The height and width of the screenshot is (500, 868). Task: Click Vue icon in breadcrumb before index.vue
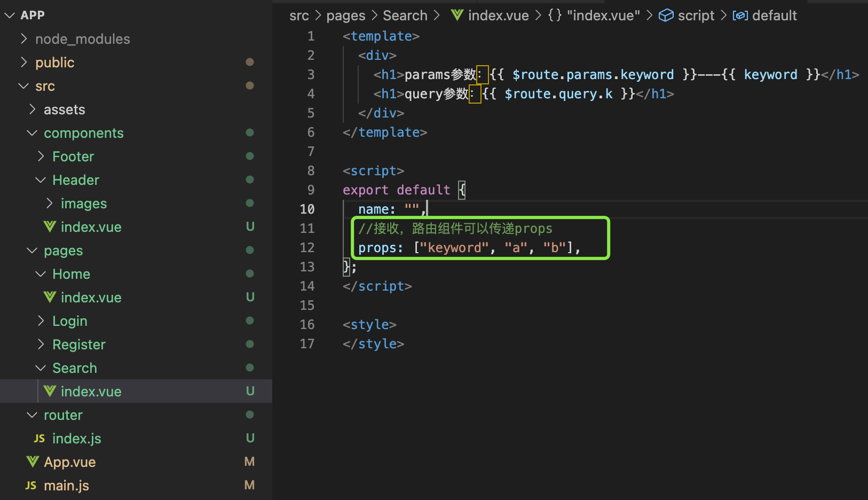click(457, 15)
